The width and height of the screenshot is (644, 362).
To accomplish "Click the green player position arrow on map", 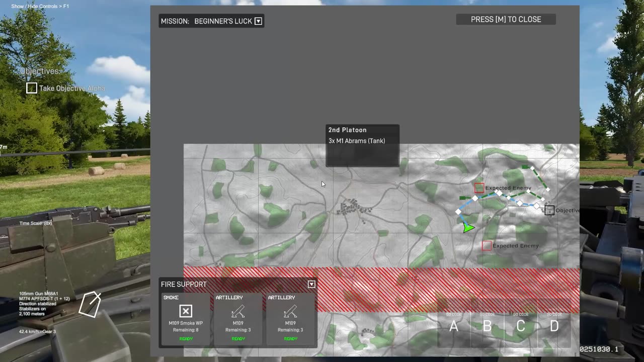I will click(468, 228).
